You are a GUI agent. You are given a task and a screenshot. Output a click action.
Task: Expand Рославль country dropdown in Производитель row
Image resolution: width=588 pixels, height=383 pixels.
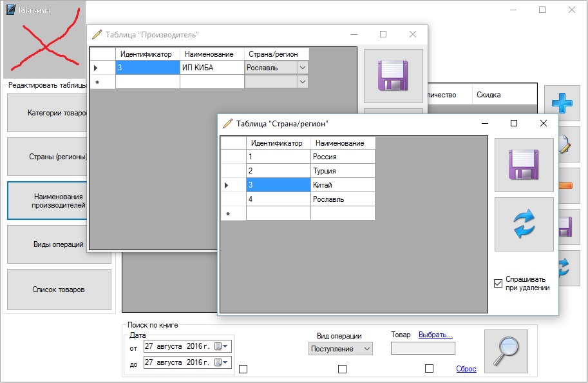point(303,68)
